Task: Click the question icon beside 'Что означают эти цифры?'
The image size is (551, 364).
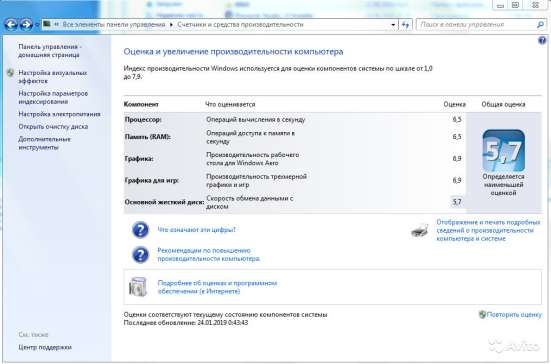Action: pos(140,230)
